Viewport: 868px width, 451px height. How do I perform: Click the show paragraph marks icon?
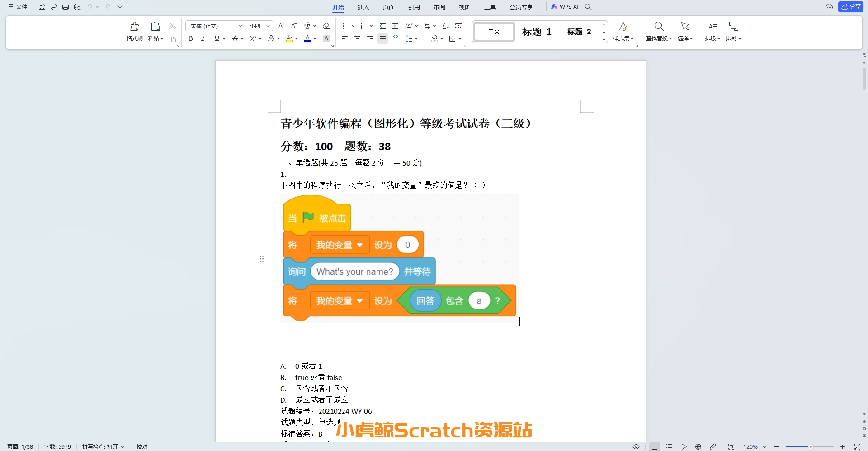(x=458, y=26)
